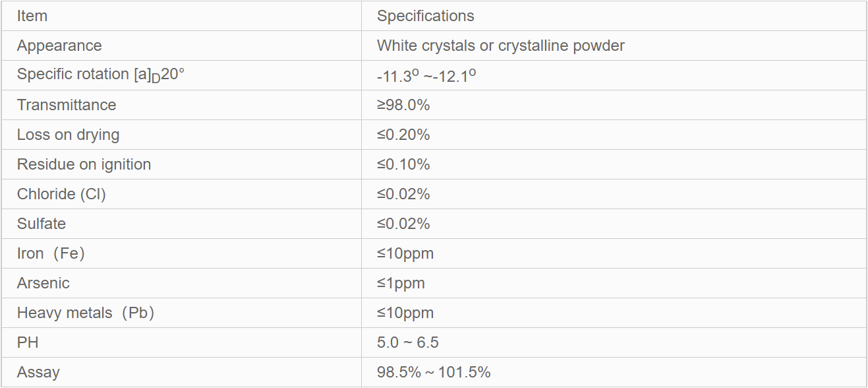
Task: Click the Assay value 98.5% ~ 101.5%
Action: pyautogui.click(x=434, y=372)
